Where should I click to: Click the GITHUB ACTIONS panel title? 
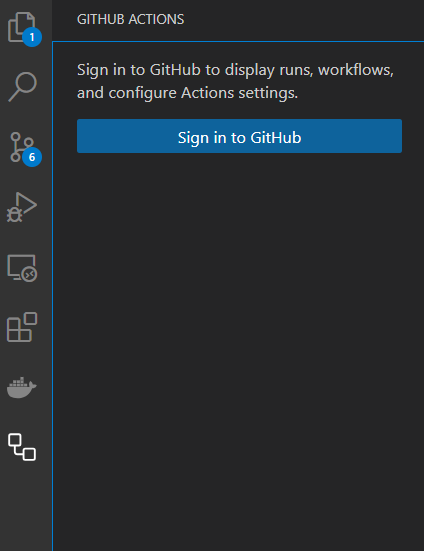[130, 19]
